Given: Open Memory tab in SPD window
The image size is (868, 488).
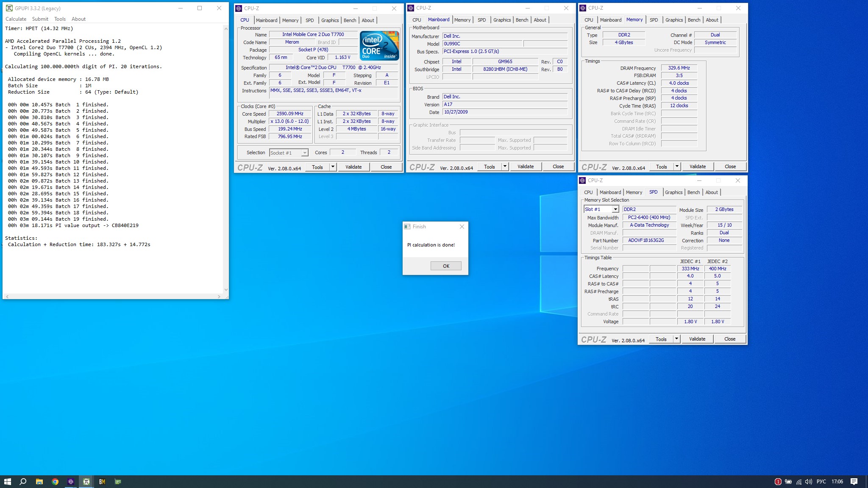Looking at the screenshot, I should point(634,192).
